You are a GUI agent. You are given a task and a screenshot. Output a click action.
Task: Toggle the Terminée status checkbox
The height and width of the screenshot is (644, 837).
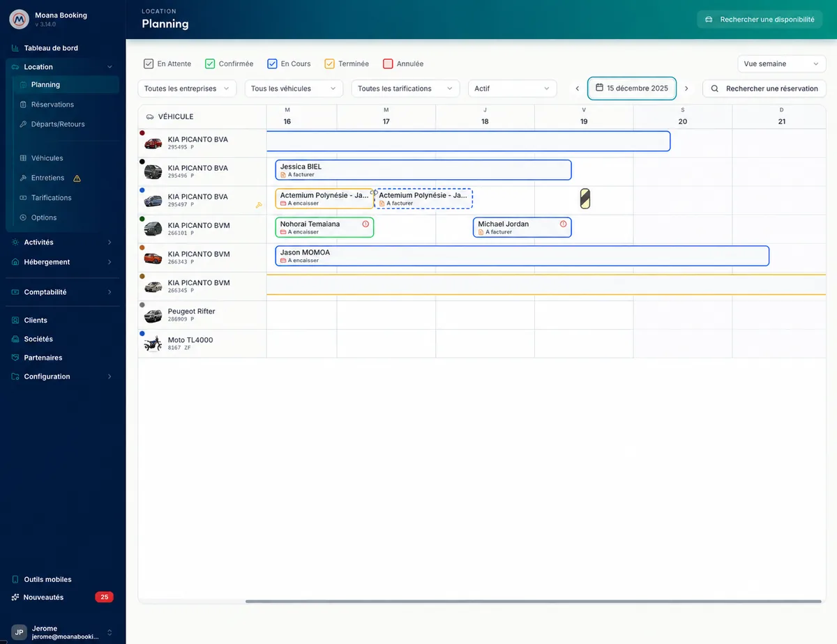click(x=330, y=63)
